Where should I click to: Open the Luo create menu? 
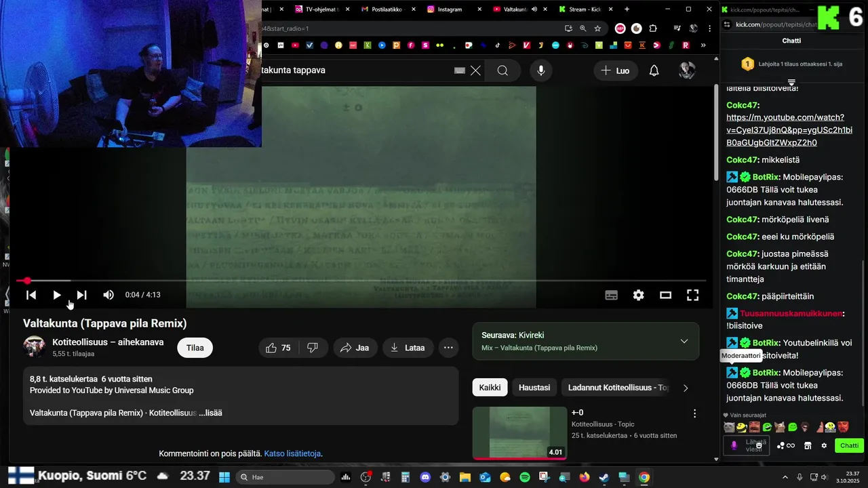[615, 70]
